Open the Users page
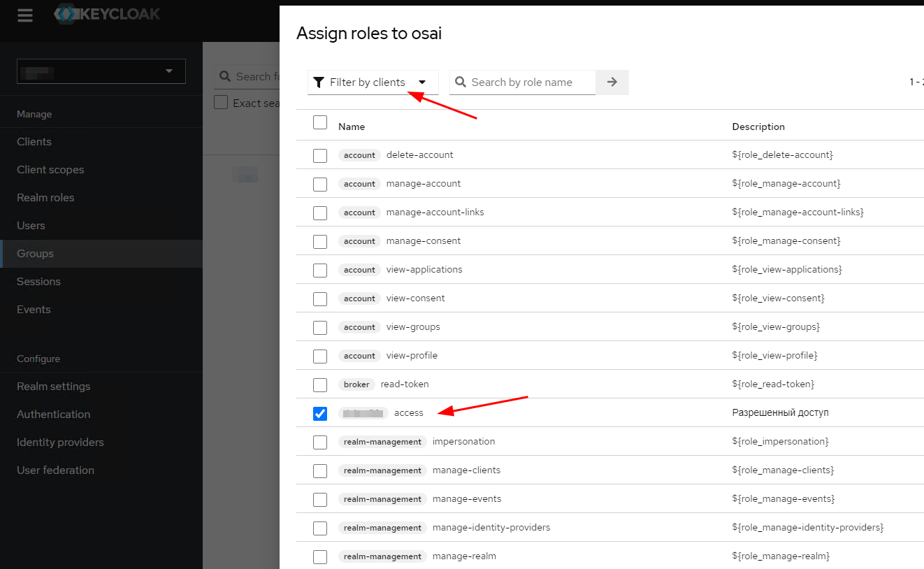 [31, 226]
